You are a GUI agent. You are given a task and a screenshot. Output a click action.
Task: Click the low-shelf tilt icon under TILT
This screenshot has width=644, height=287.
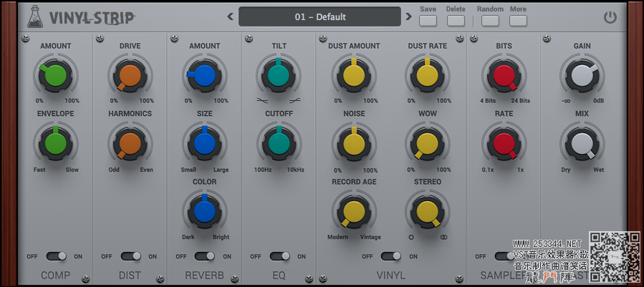tap(262, 100)
